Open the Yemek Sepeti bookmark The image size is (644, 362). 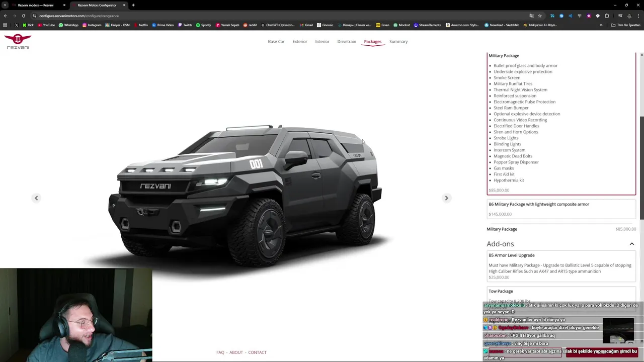point(227,25)
